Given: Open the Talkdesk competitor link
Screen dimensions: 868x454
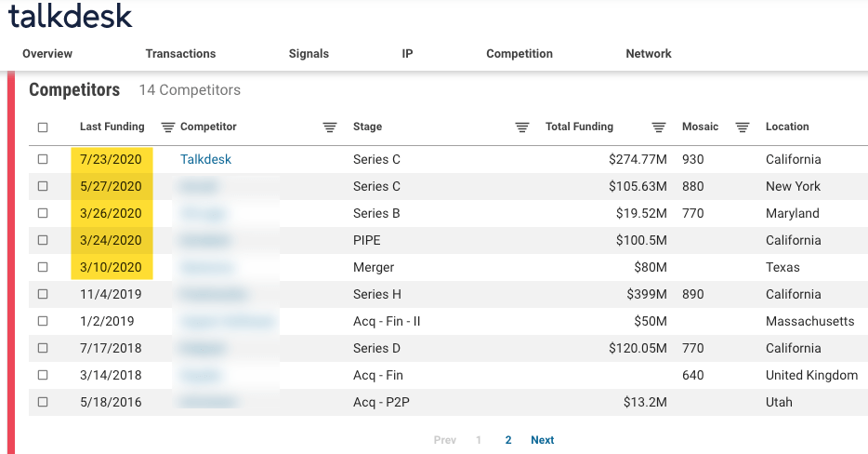Looking at the screenshot, I should point(205,160).
